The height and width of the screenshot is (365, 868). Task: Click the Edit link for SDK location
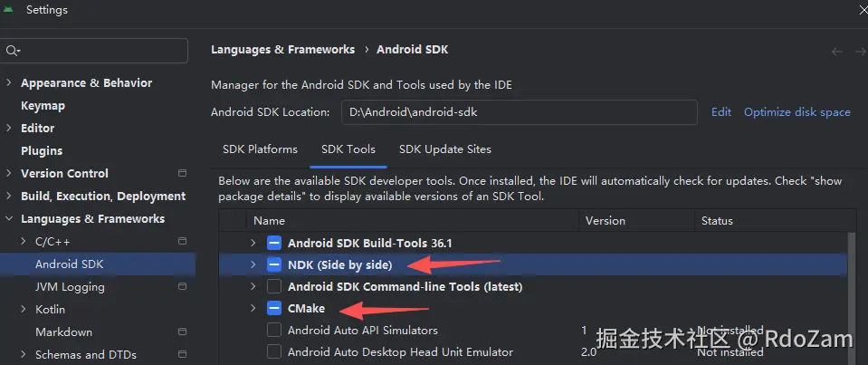(720, 112)
